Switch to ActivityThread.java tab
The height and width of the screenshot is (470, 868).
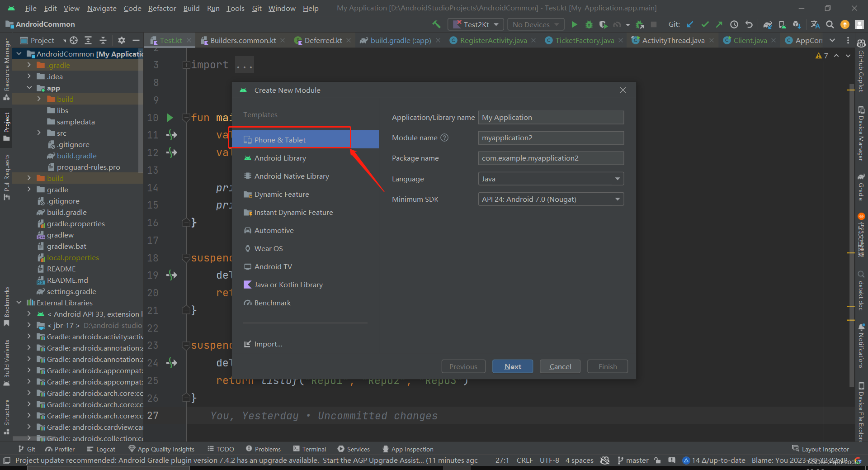click(673, 40)
